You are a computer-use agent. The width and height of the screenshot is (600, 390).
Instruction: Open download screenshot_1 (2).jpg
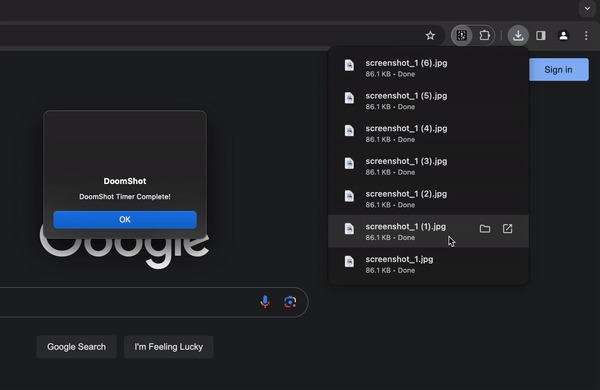[429, 199]
